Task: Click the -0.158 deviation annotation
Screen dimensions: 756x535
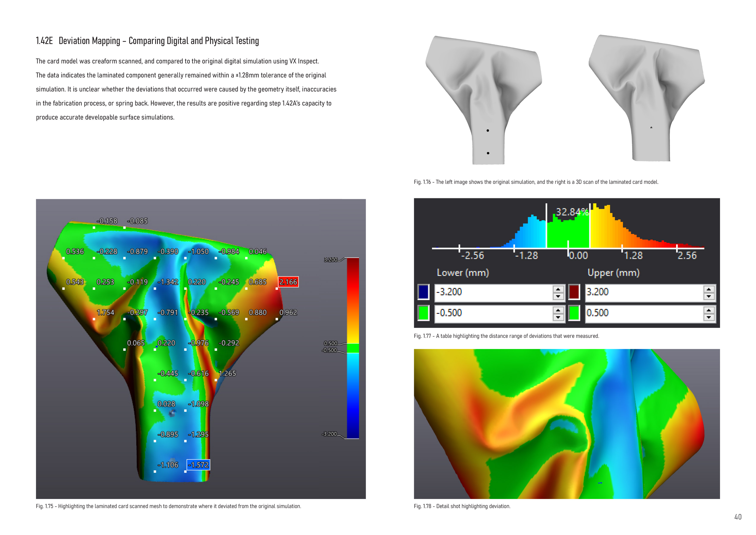Action: (x=107, y=221)
